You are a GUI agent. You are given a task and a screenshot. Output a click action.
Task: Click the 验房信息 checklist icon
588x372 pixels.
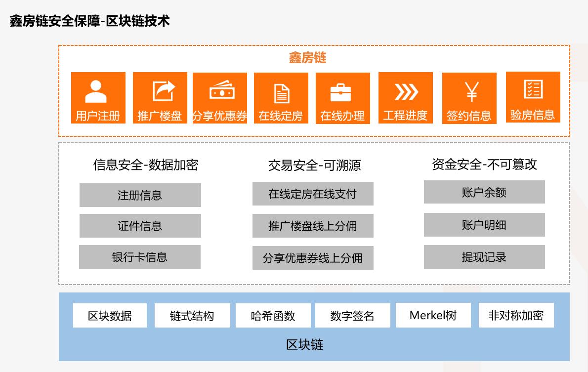point(533,89)
